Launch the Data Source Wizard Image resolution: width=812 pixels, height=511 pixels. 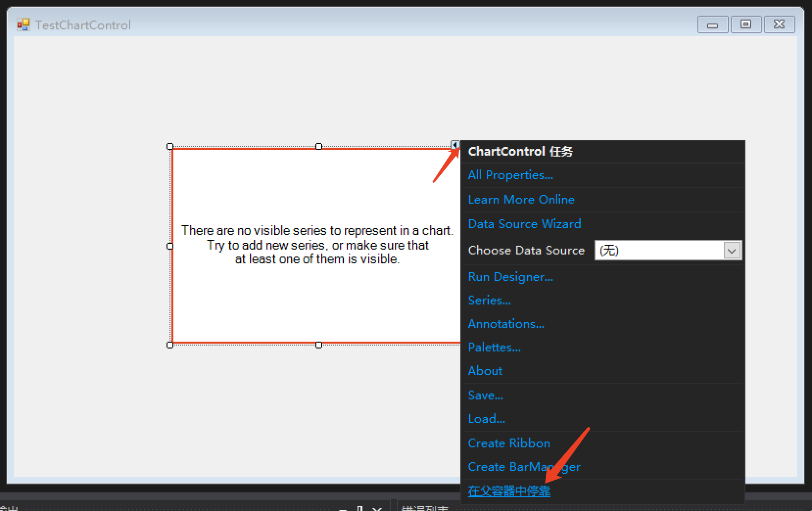click(524, 224)
